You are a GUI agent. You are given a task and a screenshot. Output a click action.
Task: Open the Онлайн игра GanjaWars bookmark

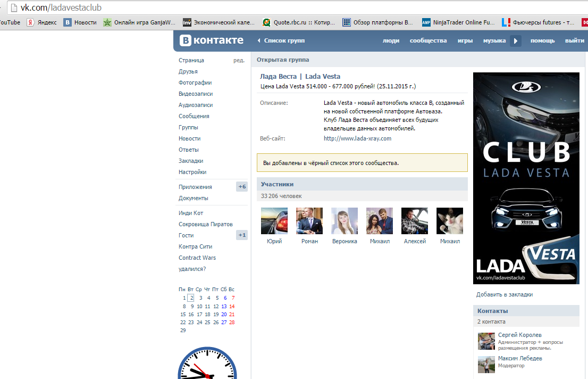pos(139,22)
